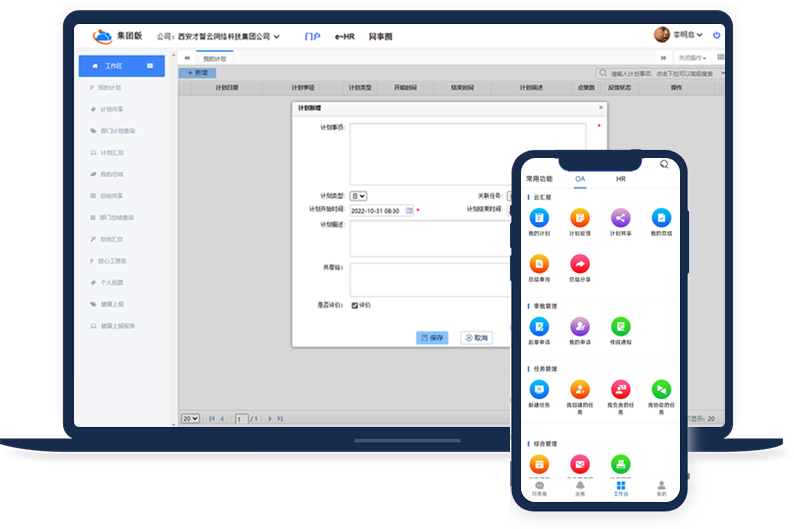Screen dimensions: 794x529
Task: Open the 计划类型 select box
Action: click(358, 196)
